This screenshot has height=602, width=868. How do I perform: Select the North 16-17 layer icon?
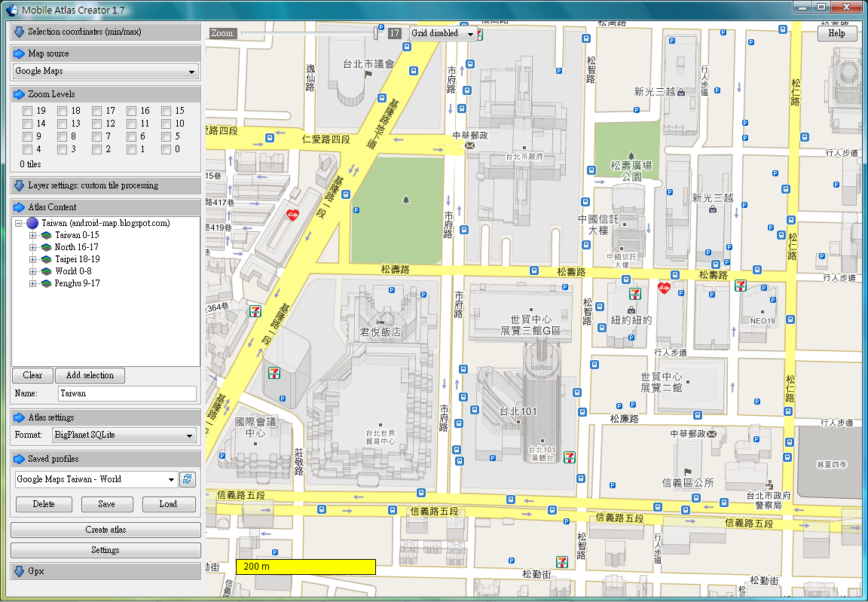tap(46, 247)
